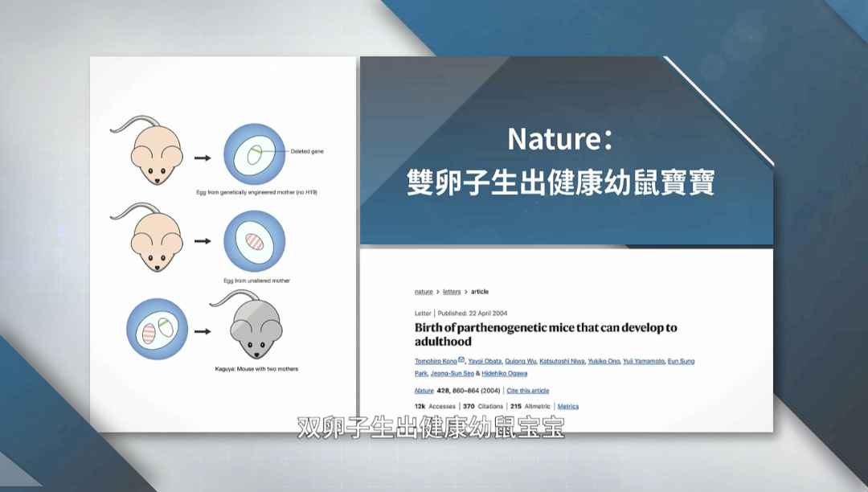
Task: Click the 'Nature:' heading on blue banner
Action: click(560, 138)
